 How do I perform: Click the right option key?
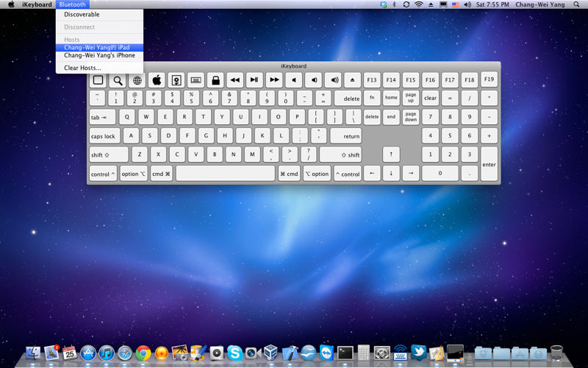pyautogui.click(x=317, y=174)
